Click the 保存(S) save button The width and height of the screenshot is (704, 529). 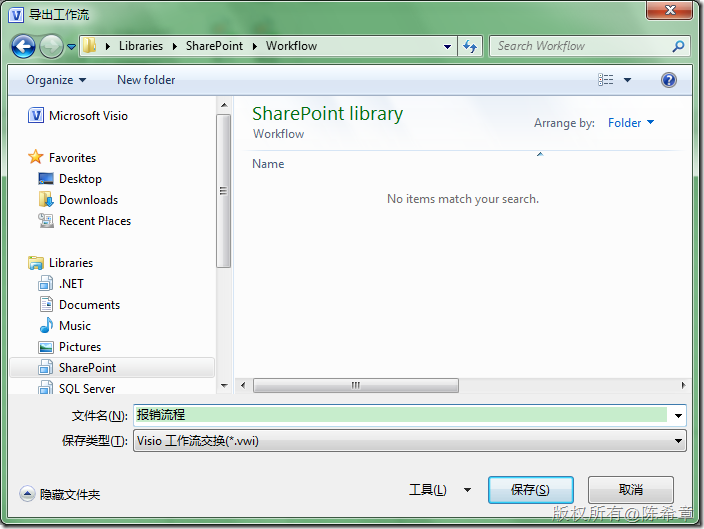pos(530,490)
